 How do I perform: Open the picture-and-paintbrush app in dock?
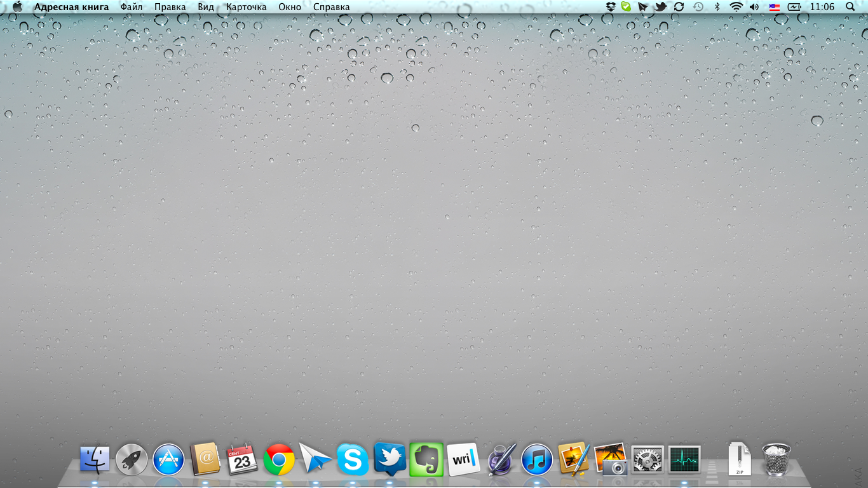[x=574, y=459]
